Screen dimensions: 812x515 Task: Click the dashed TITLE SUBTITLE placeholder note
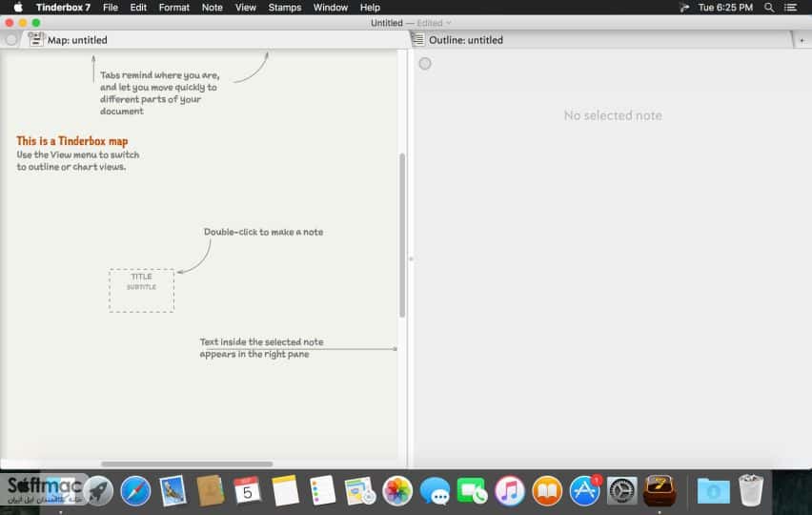tap(141, 290)
